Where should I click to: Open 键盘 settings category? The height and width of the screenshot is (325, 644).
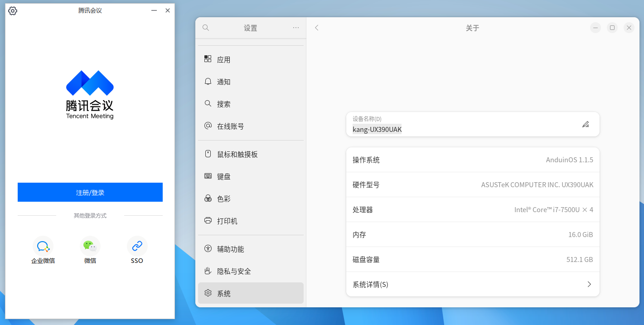click(251, 176)
